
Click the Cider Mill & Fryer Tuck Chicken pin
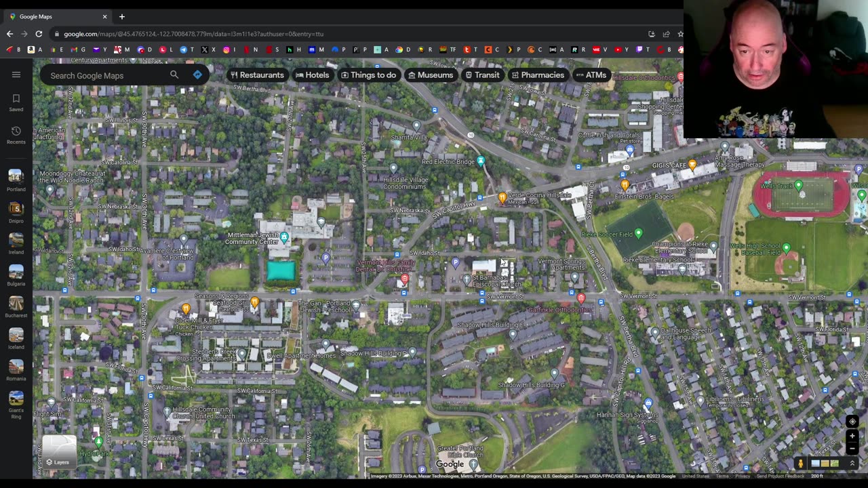186,309
